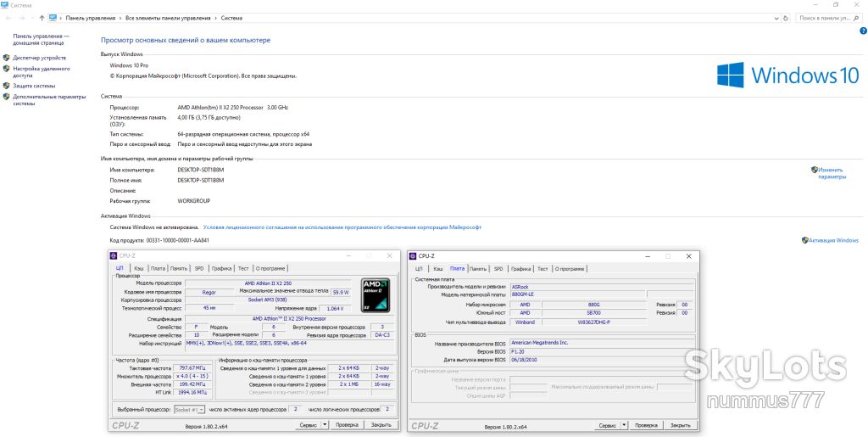
Task: Click CPU-Z title icon in left window
Action: [114, 256]
